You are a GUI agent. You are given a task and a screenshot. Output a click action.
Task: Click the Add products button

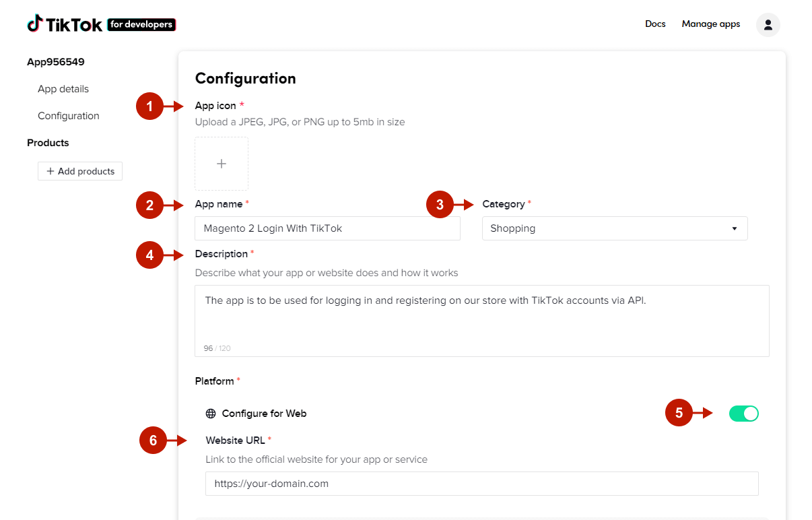pos(80,171)
